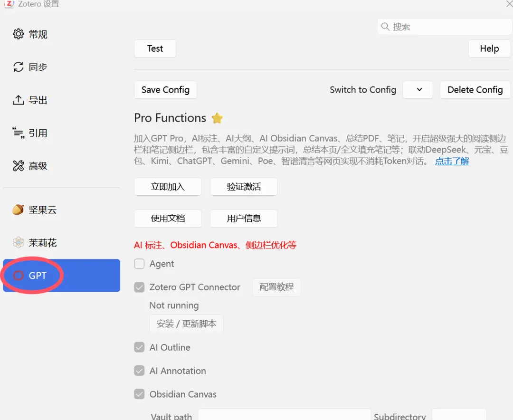
Task: Toggle the AI Annotation checkbox
Action: click(139, 371)
